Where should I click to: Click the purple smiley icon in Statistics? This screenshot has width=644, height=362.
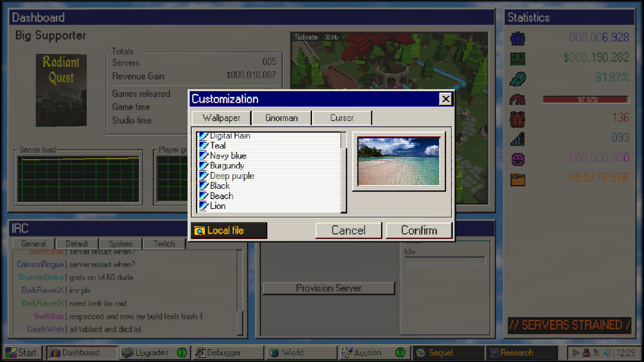(x=517, y=160)
